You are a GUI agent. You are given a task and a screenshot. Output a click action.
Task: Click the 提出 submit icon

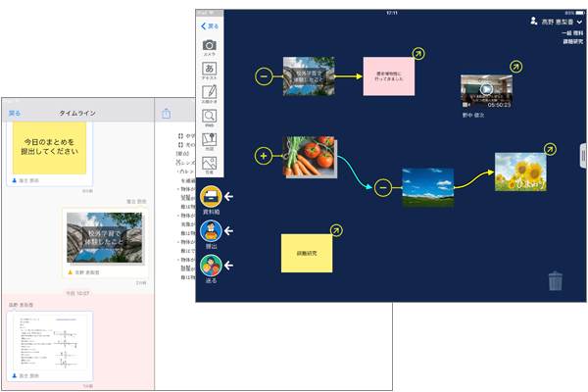click(x=211, y=230)
